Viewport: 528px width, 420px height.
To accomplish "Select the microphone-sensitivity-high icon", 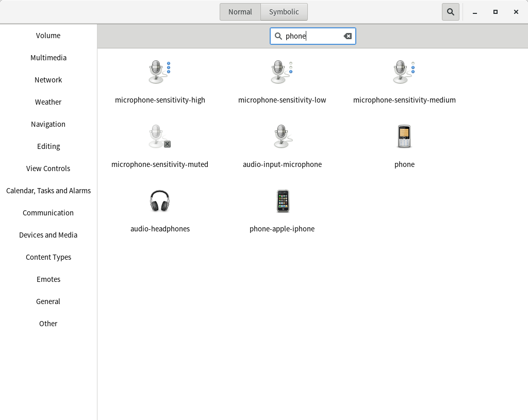I will coord(160,72).
